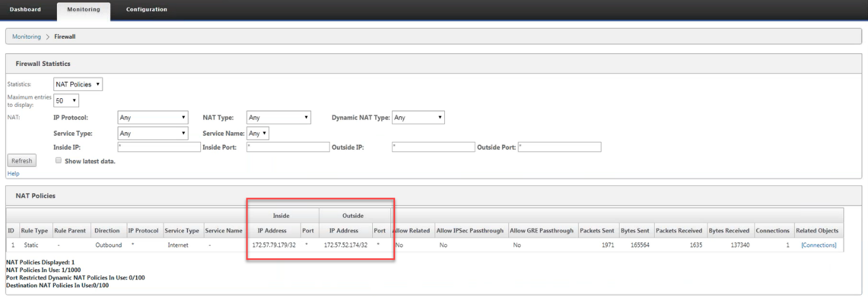
Task: Focus the Outside IP input field
Action: 433,147
